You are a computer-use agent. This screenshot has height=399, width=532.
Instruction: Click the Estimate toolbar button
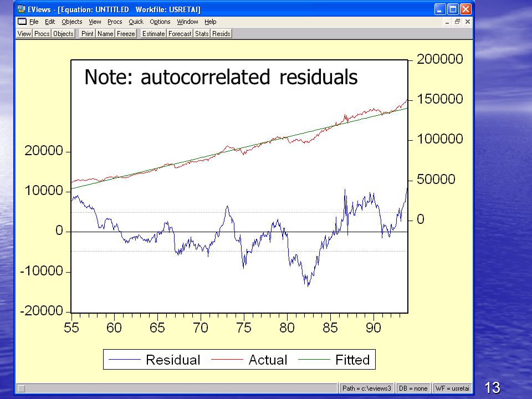154,34
